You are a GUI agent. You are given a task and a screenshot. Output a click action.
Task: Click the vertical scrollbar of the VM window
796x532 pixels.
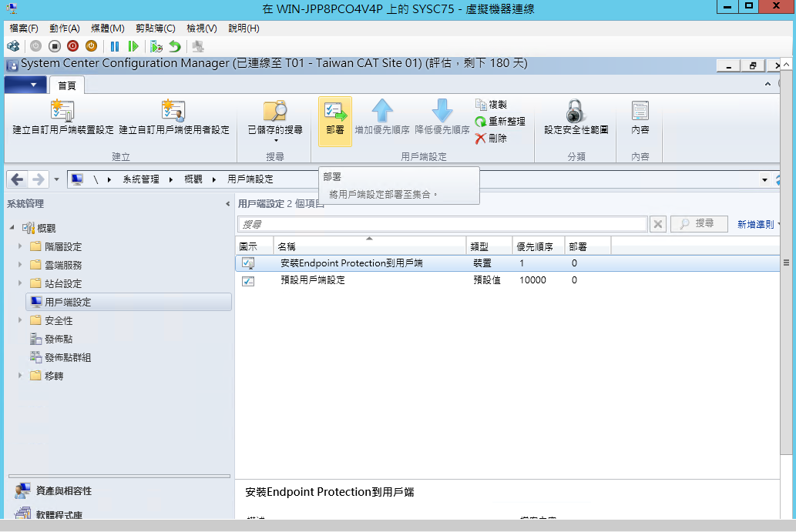pos(786,264)
